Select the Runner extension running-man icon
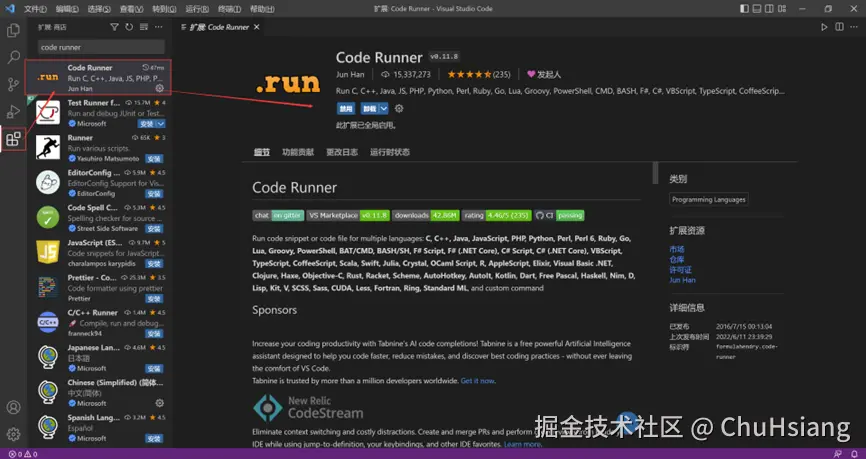This screenshot has width=866, height=459. click(48, 147)
